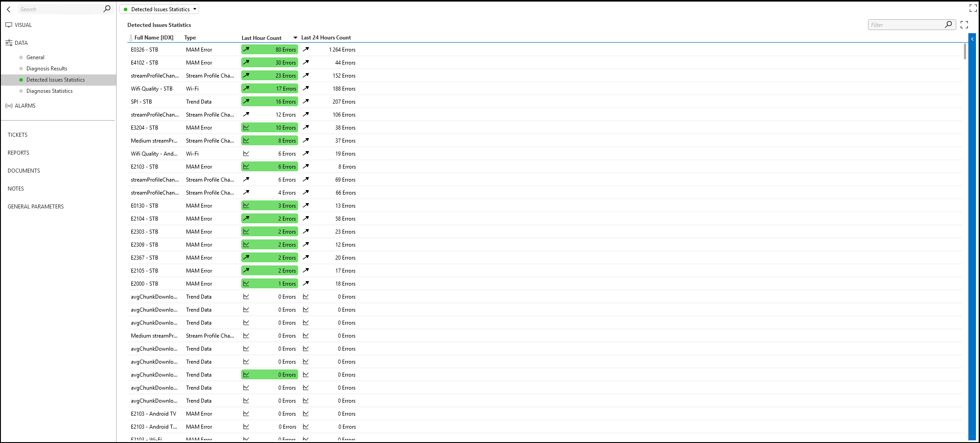The width and height of the screenshot is (980, 443).
Task: Click the ALARMS broadcast icon
Action: click(x=9, y=106)
